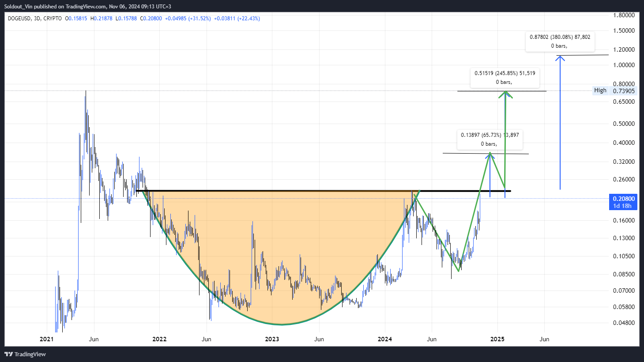Click the 1.80000 price axis label
This screenshot has width=644, height=362.
(624, 15)
